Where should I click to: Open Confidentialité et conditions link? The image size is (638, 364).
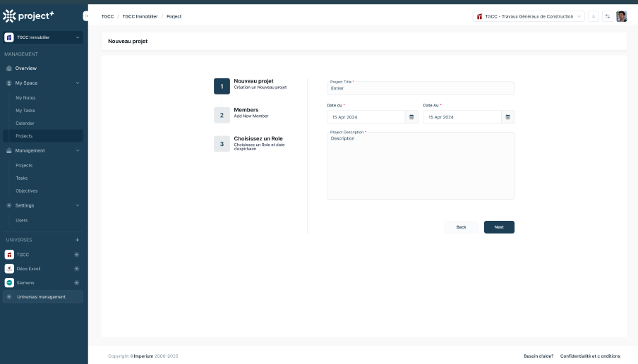[590, 356]
